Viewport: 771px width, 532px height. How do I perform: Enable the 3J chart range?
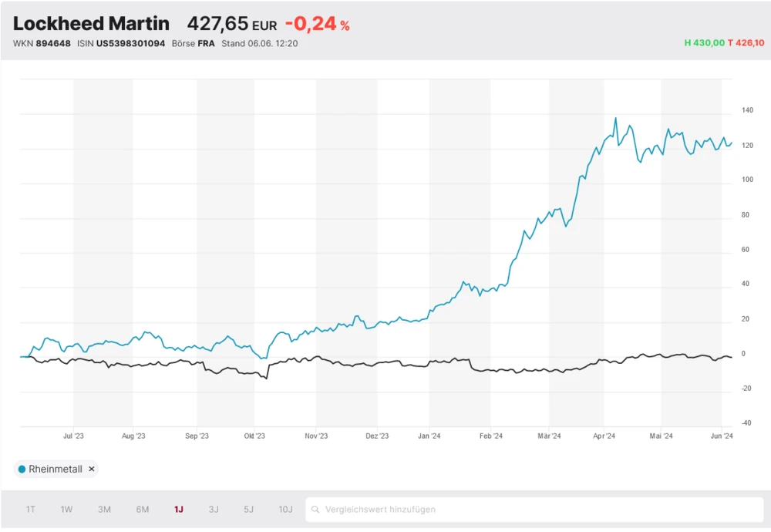[x=214, y=509]
